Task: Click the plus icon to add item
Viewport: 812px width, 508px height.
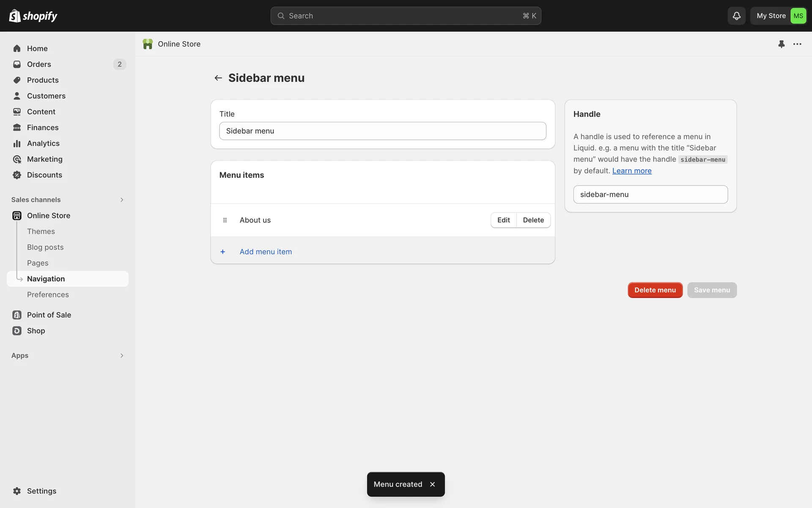Action: [223, 252]
